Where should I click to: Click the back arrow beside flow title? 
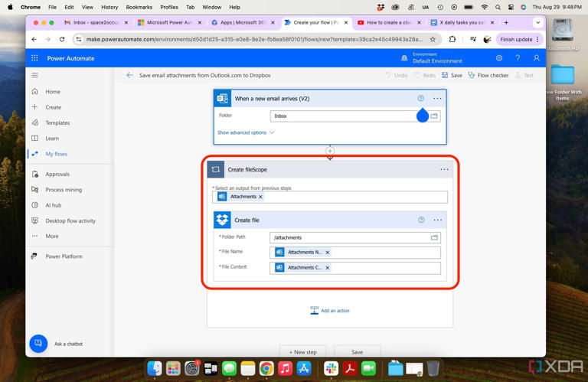129,75
